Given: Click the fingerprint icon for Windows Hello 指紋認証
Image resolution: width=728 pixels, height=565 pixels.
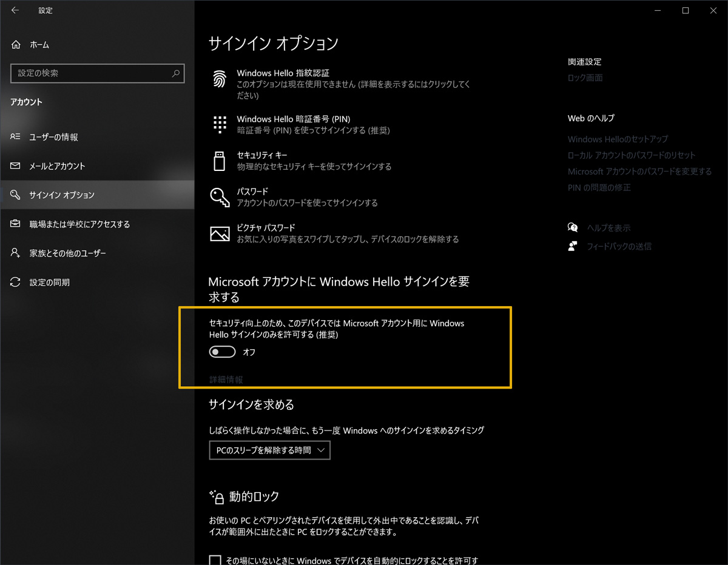Looking at the screenshot, I should coord(219,79).
